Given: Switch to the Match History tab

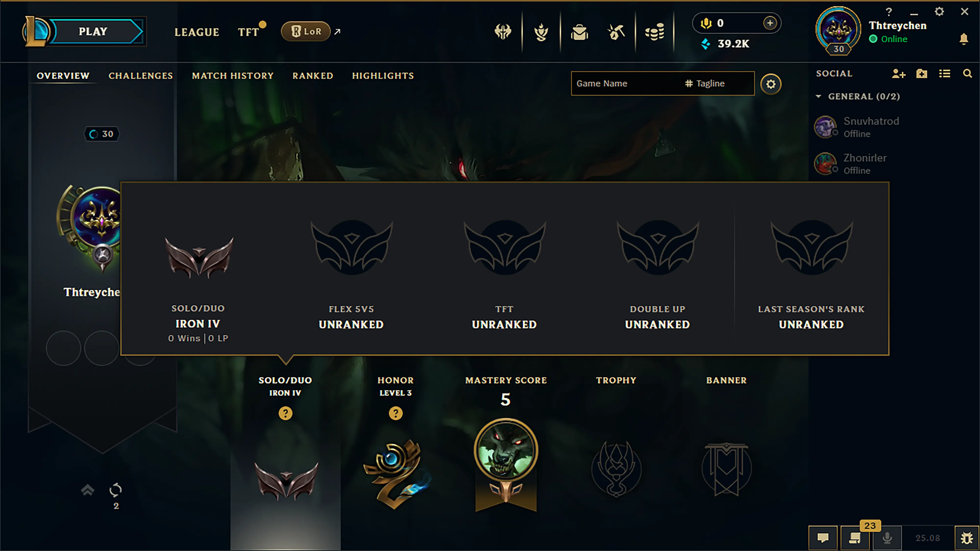Looking at the screenshot, I should 233,76.
